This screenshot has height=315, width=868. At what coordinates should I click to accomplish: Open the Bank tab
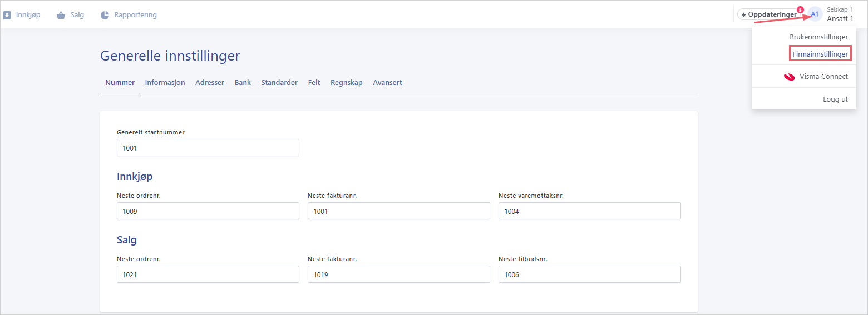tap(243, 82)
